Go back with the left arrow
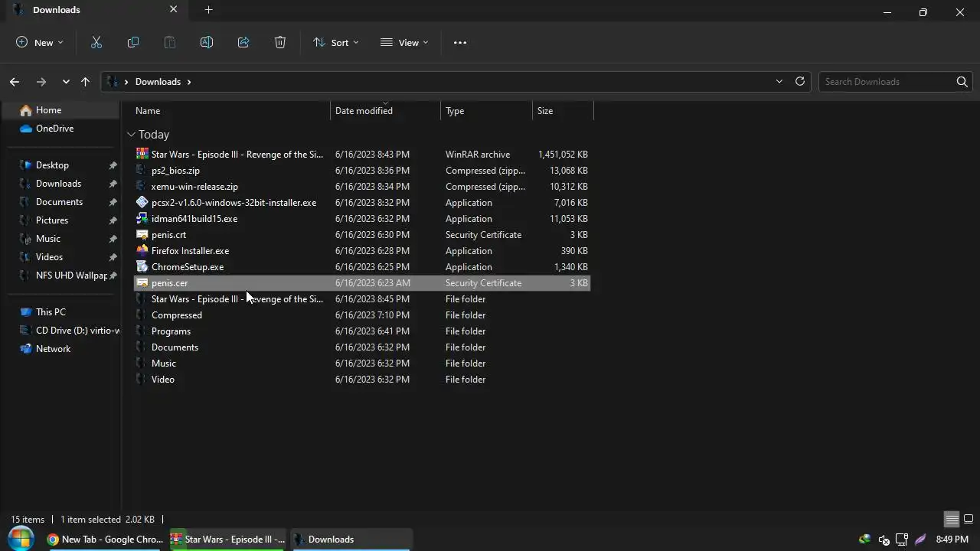The height and width of the screenshot is (551, 980). (x=15, y=82)
